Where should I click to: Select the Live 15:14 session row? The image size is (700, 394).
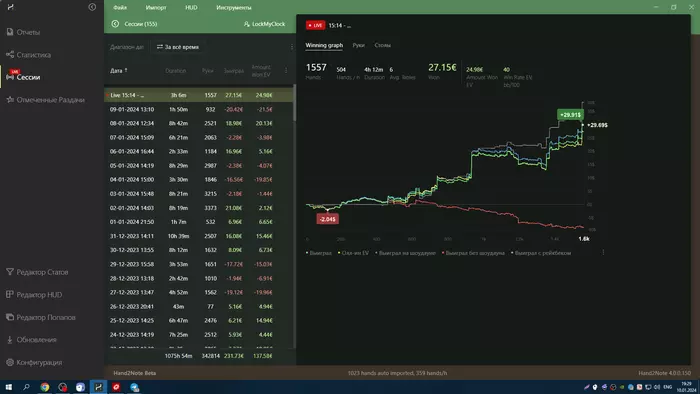[199, 95]
